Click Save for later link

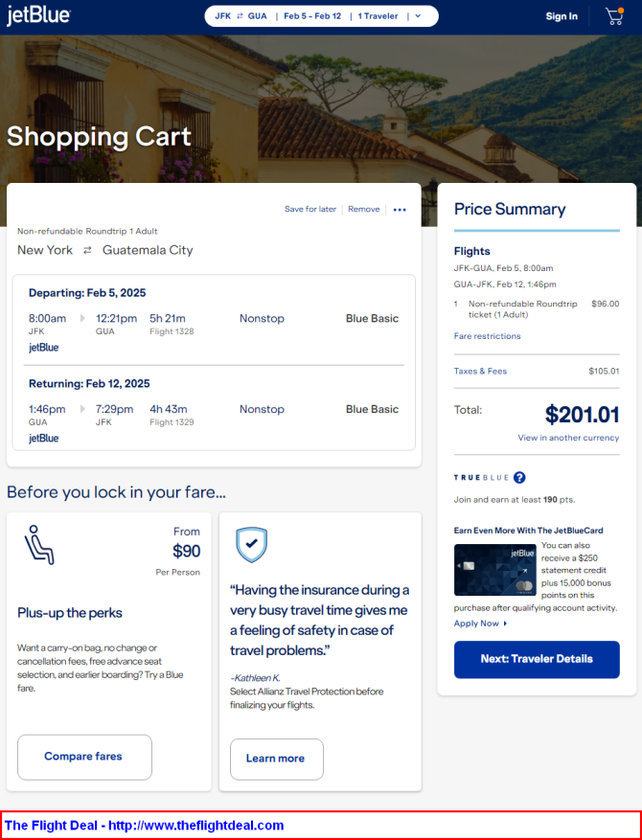pyautogui.click(x=310, y=209)
